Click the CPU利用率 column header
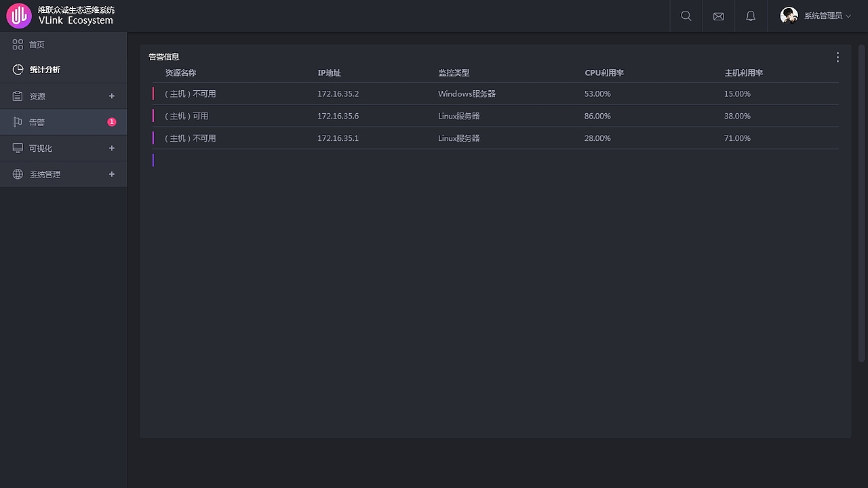This screenshot has width=868, height=488. pos(604,73)
